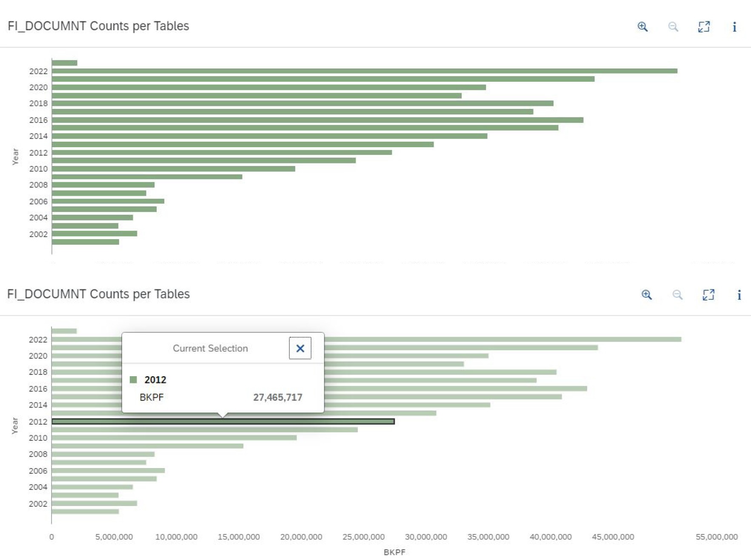Select the 2010 bar in top chart
751x560 pixels.
pyautogui.click(x=173, y=169)
